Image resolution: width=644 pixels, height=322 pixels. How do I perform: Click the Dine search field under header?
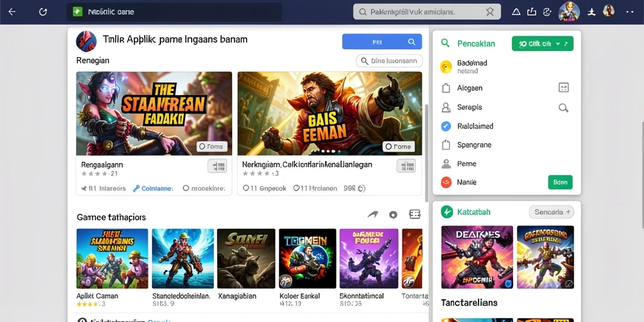(x=389, y=61)
